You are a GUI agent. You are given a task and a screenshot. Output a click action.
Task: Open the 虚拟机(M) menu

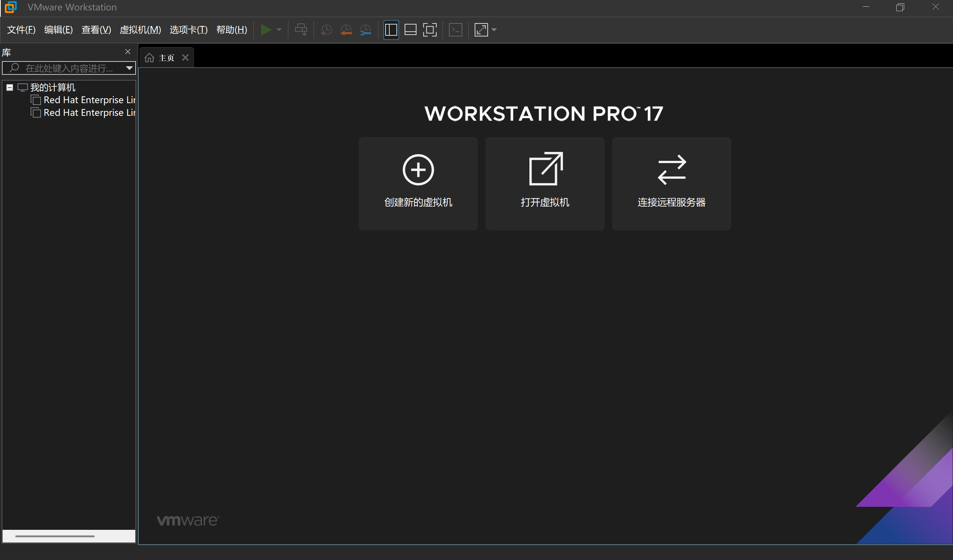tap(140, 29)
